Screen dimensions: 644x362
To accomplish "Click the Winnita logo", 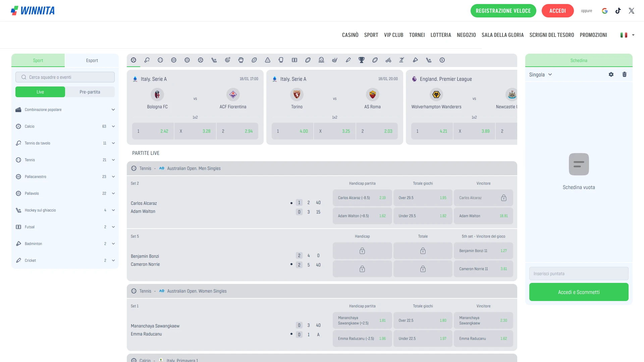I will click(x=33, y=11).
